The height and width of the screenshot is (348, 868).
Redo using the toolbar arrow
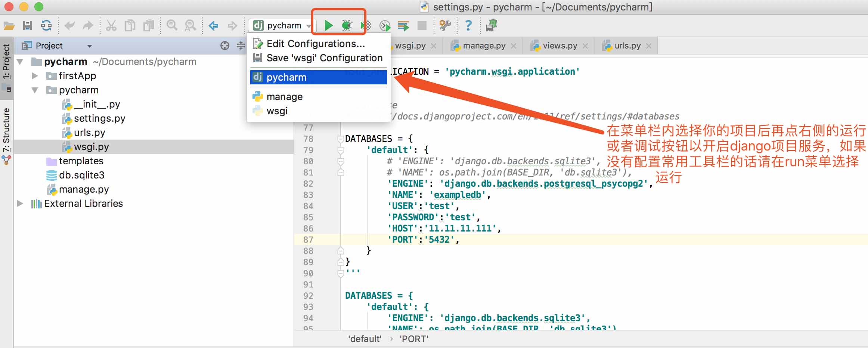tap(88, 25)
